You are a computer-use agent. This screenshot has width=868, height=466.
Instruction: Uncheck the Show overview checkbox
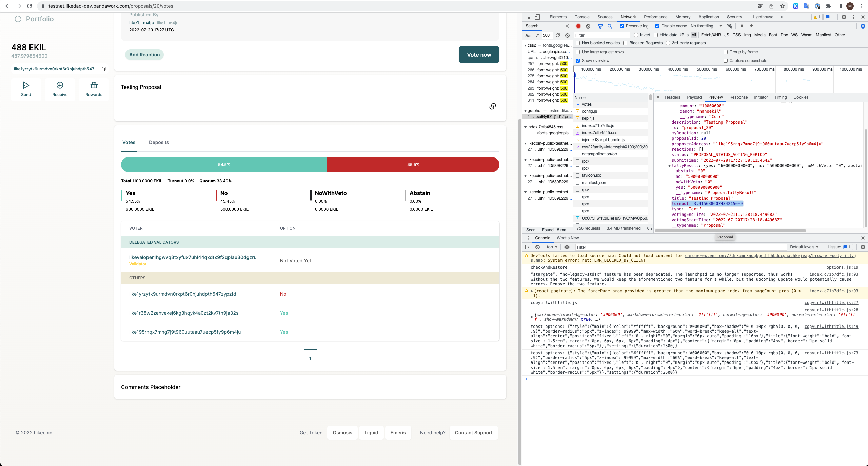[x=578, y=61]
